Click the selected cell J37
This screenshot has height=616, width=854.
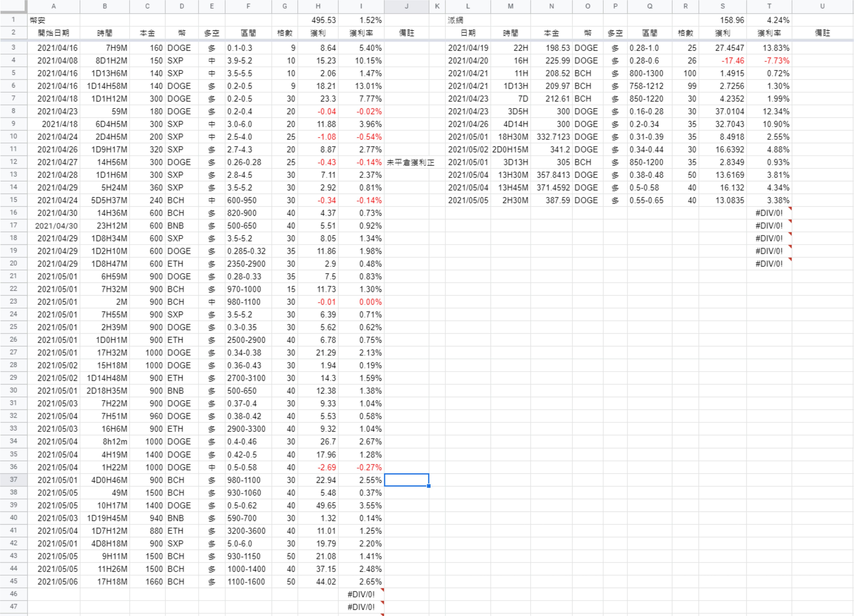406,480
